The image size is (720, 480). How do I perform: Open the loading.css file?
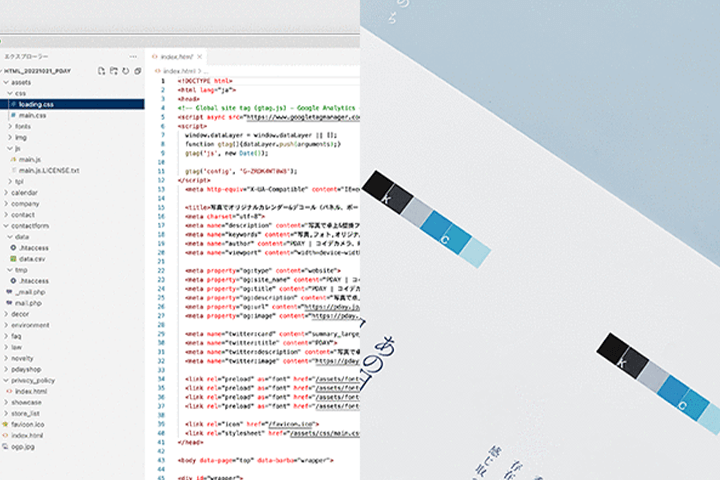tap(72, 104)
